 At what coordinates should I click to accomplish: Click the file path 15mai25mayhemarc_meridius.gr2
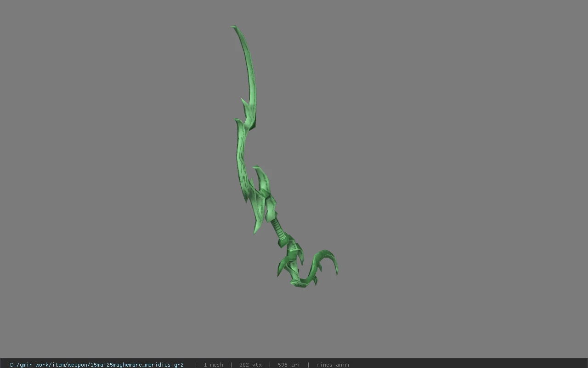[x=97, y=365]
